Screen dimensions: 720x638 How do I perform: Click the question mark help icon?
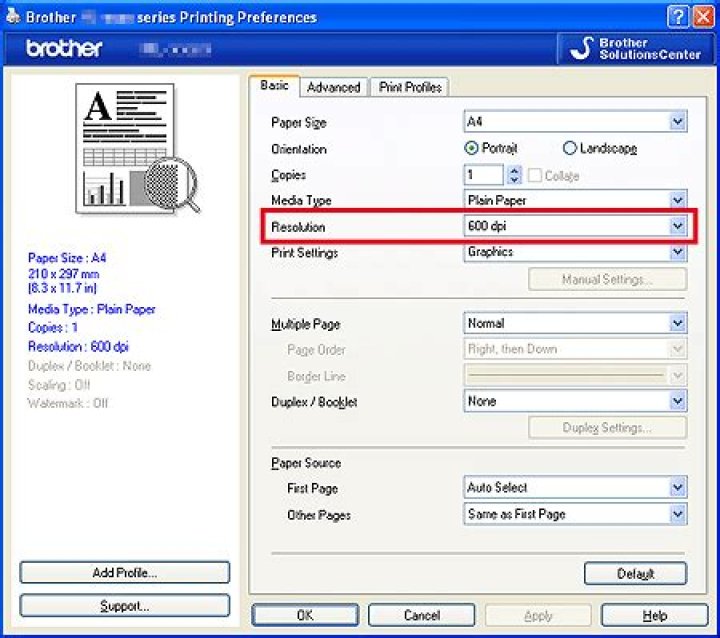678,17
